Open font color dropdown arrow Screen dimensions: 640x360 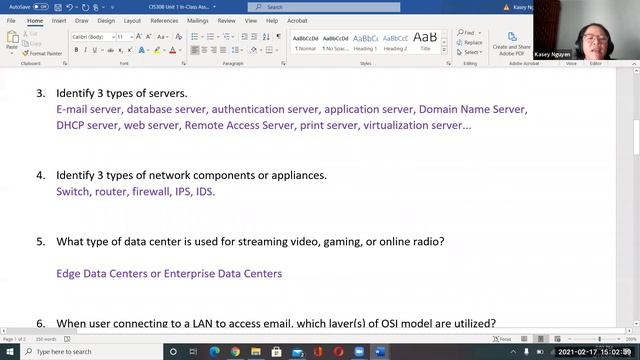(180, 50)
